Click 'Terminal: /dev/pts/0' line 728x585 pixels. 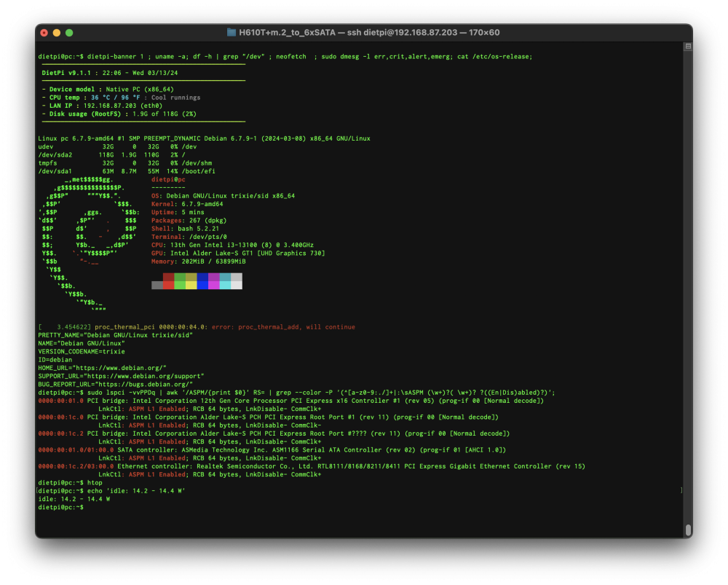click(189, 237)
